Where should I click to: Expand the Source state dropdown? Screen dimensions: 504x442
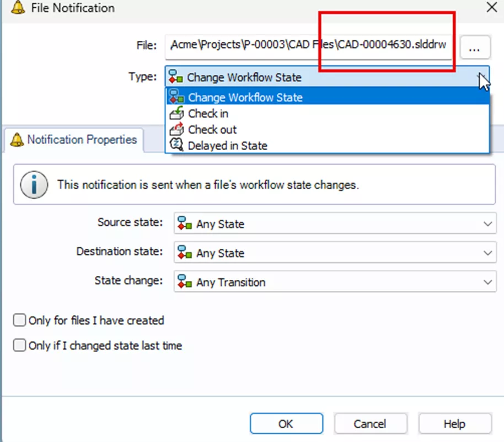click(x=487, y=223)
